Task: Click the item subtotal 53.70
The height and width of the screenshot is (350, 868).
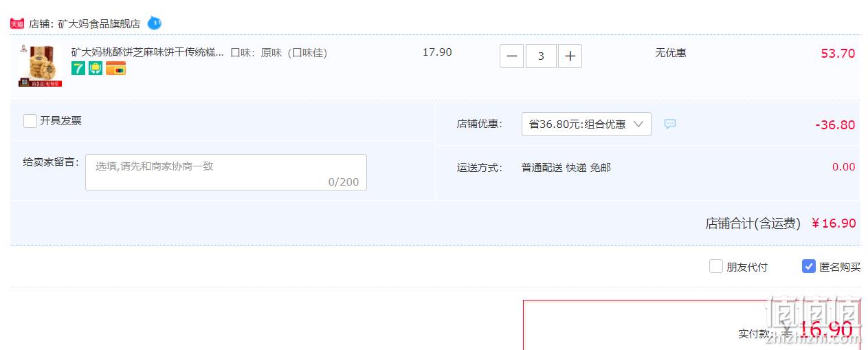Action: click(x=838, y=54)
